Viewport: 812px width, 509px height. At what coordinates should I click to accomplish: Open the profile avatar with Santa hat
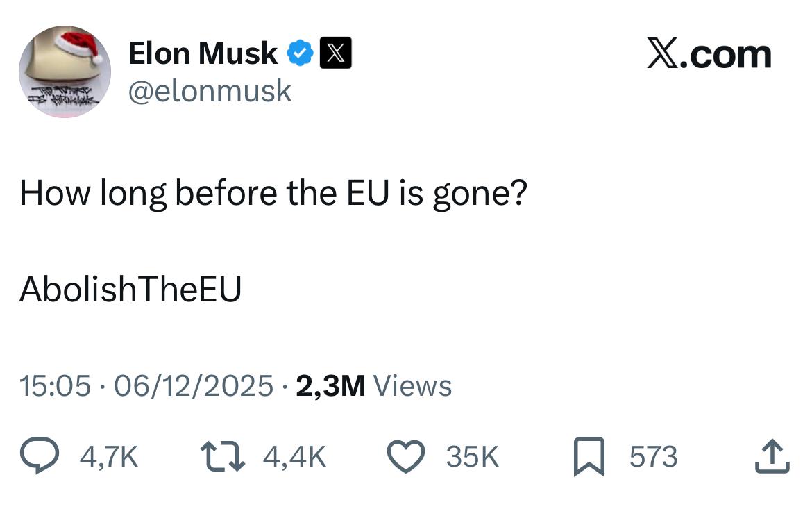point(65,72)
